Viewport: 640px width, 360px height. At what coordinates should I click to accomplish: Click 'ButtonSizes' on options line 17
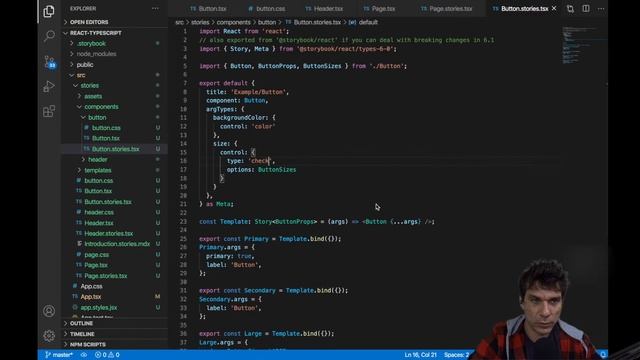pos(277,169)
